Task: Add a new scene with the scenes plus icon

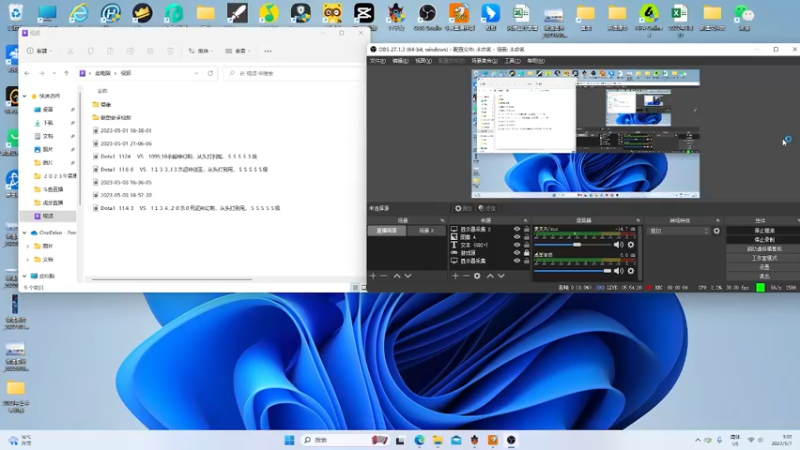Action: (x=373, y=276)
